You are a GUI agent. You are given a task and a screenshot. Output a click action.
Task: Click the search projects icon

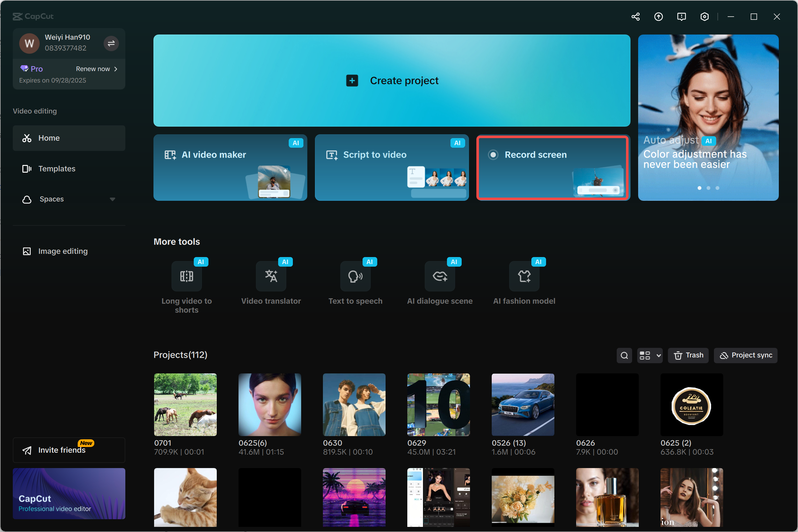(624, 355)
